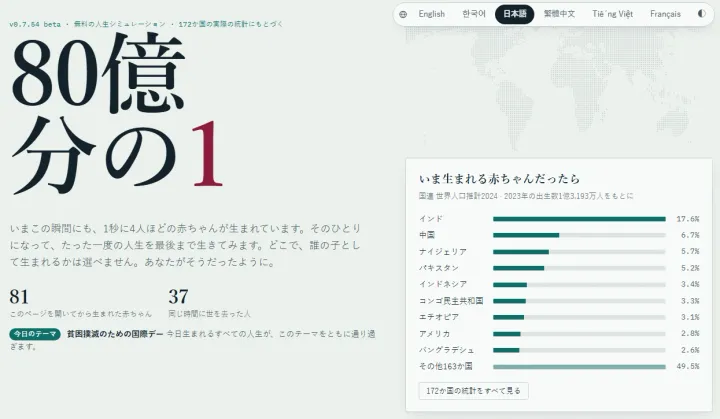The image size is (720, 419).
Task: Select the バングラデシュ row label
Action: tap(446, 350)
